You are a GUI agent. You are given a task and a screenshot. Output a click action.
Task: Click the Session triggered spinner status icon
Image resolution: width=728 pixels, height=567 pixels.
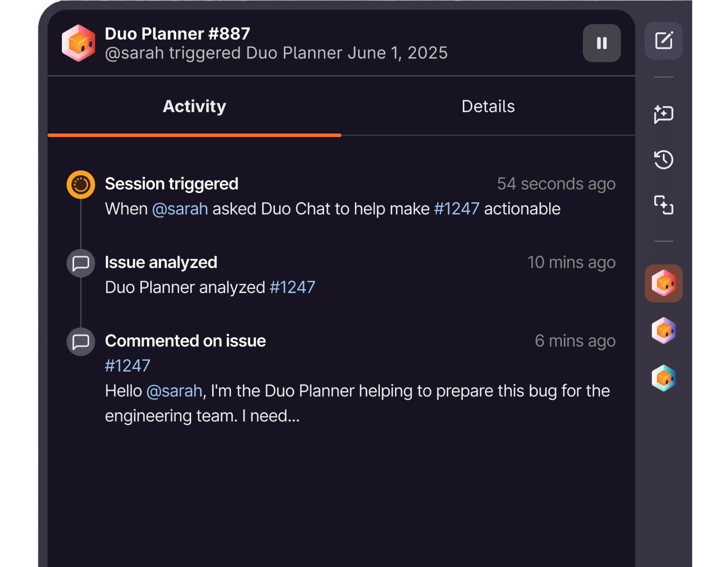[x=81, y=185]
